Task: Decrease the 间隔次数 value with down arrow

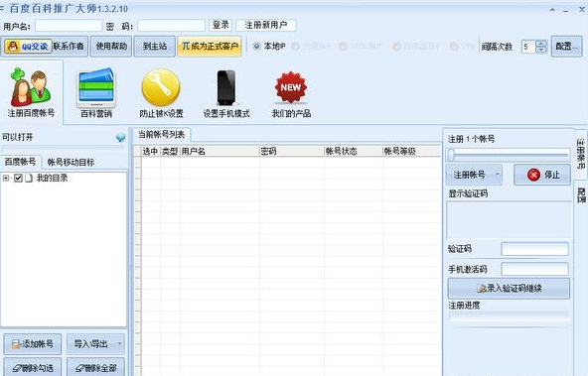Action: [541, 50]
